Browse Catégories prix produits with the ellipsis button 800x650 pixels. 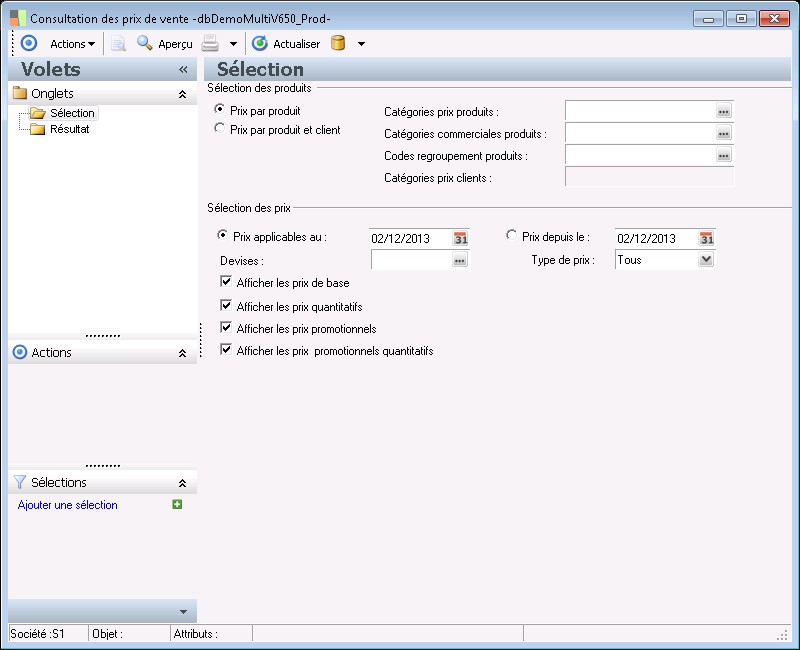pyautogui.click(x=724, y=112)
